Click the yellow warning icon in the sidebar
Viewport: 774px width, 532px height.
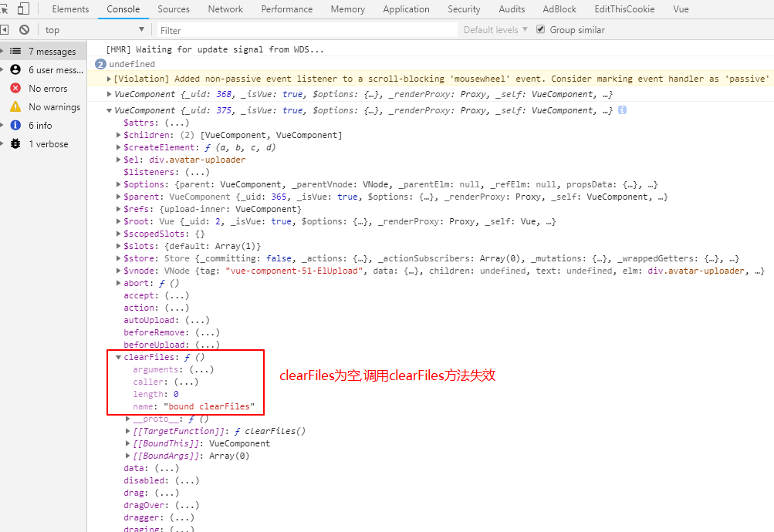[x=17, y=106]
